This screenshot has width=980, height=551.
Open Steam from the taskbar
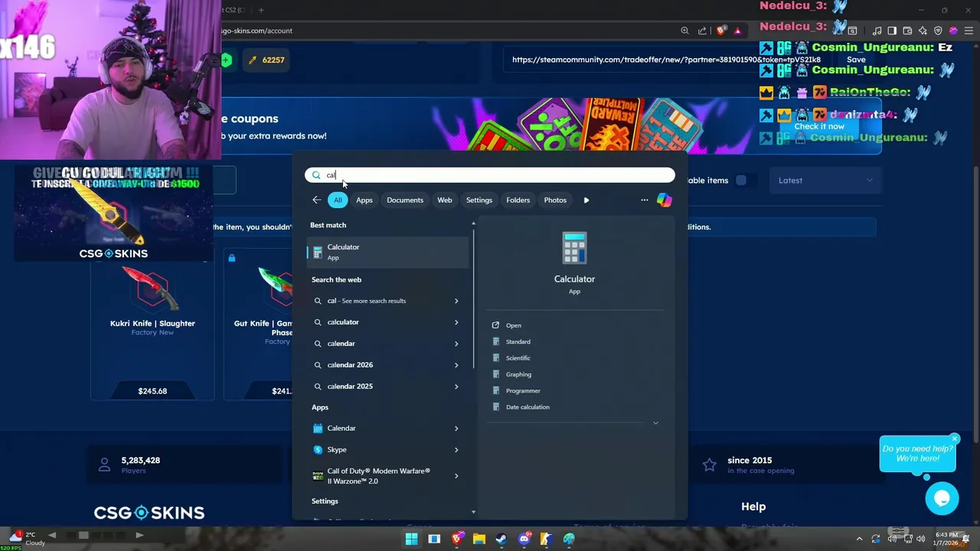pyautogui.click(x=501, y=540)
